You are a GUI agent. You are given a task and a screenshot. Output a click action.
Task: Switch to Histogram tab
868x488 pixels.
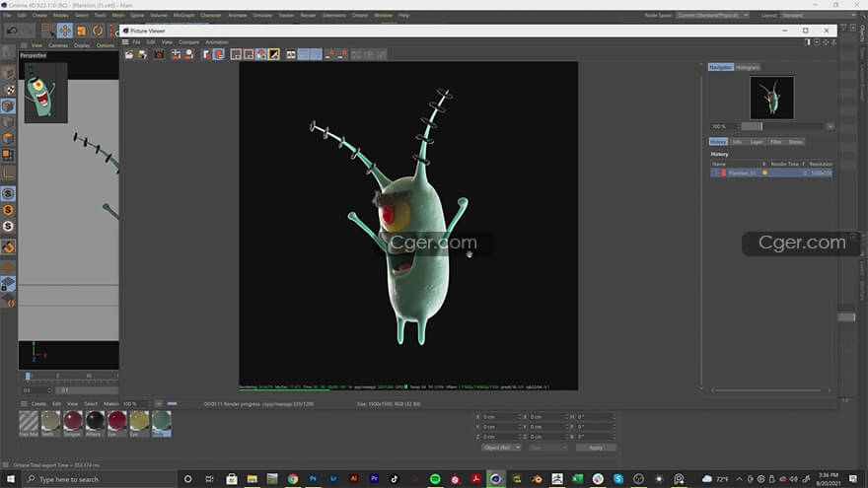[748, 67]
